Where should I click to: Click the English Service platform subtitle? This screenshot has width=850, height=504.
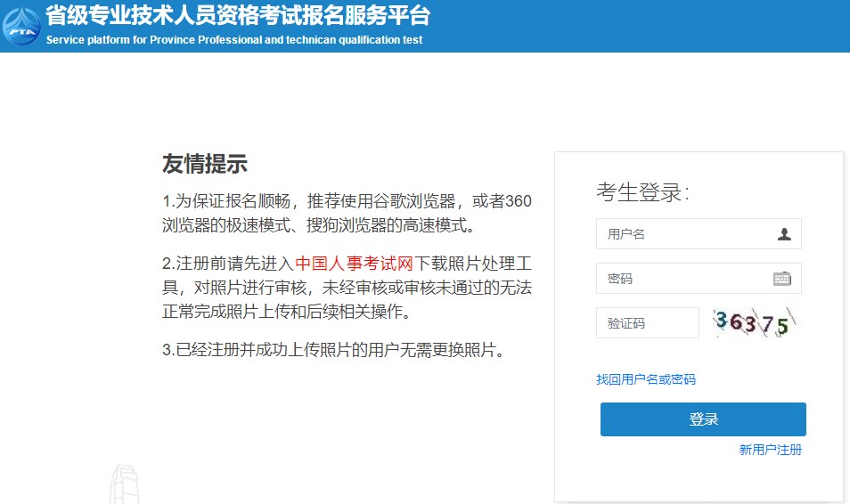tap(234, 40)
